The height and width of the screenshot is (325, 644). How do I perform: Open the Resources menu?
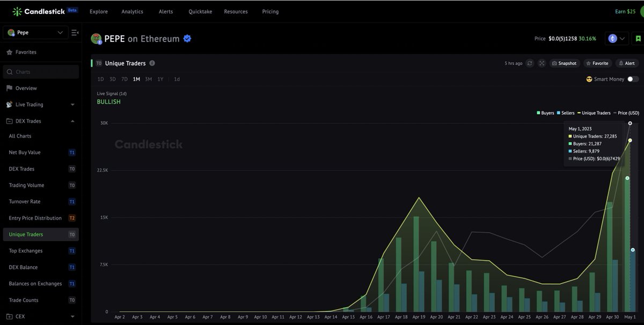[236, 11]
